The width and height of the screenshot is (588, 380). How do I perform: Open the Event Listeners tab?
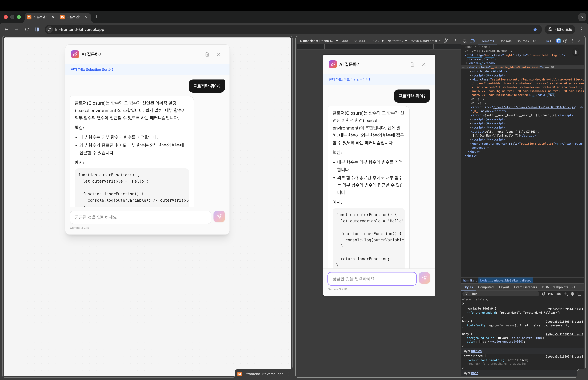pyautogui.click(x=525, y=287)
